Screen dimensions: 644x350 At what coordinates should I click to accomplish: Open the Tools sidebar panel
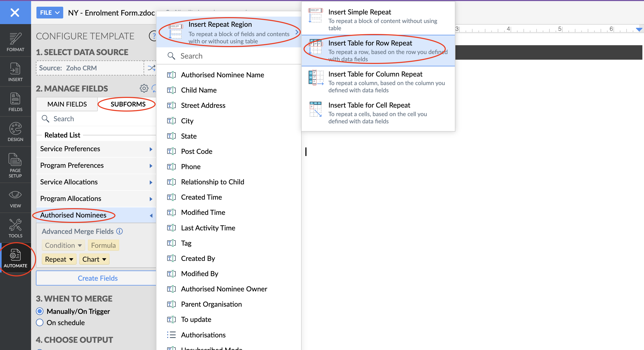coord(15,228)
